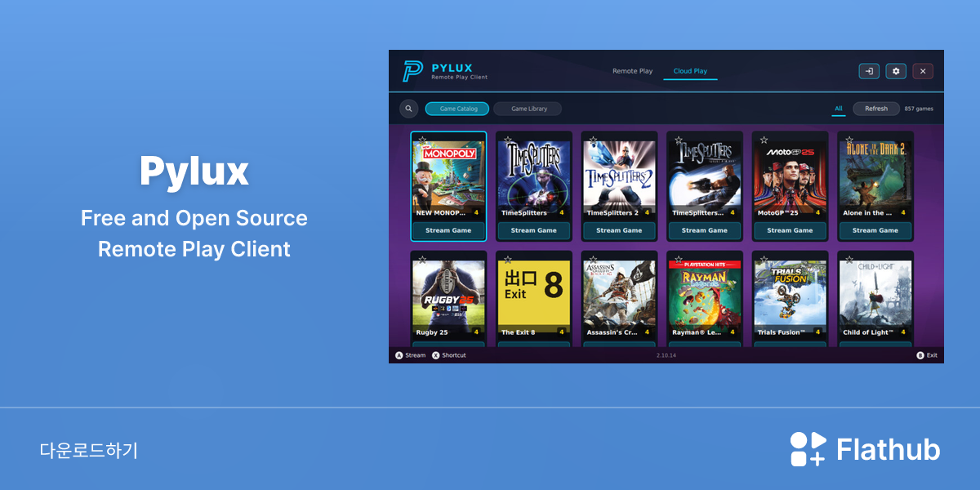Toggle favorite star on Rugby 25 card
980x490 pixels.
coord(422,261)
